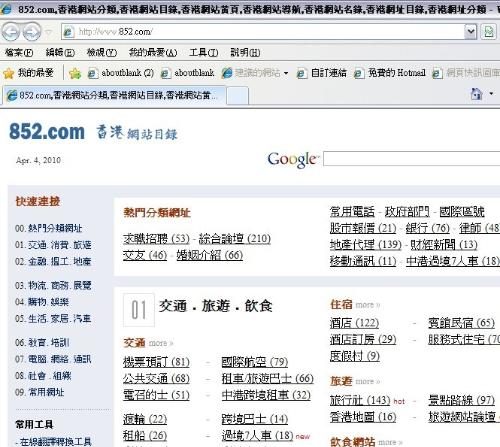Screen dimensions: 500x447
Task: Open the 求職招聘 (53) link
Action: tap(156, 239)
